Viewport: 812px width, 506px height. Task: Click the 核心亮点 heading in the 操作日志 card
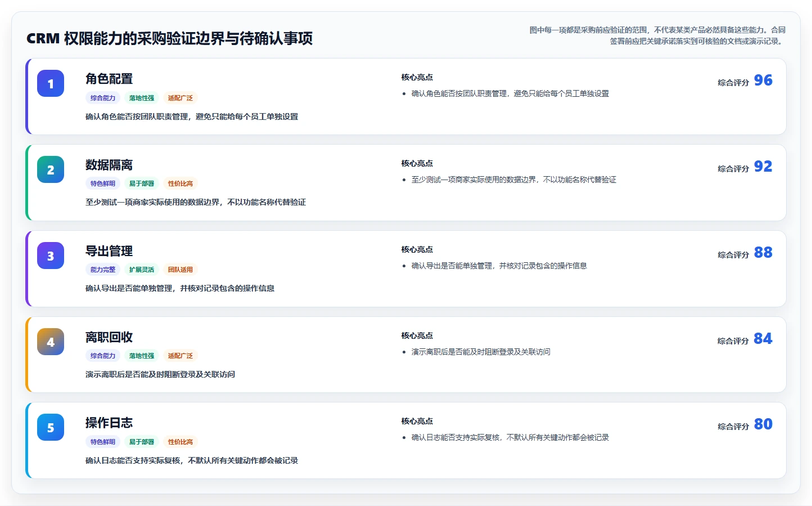click(x=417, y=422)
